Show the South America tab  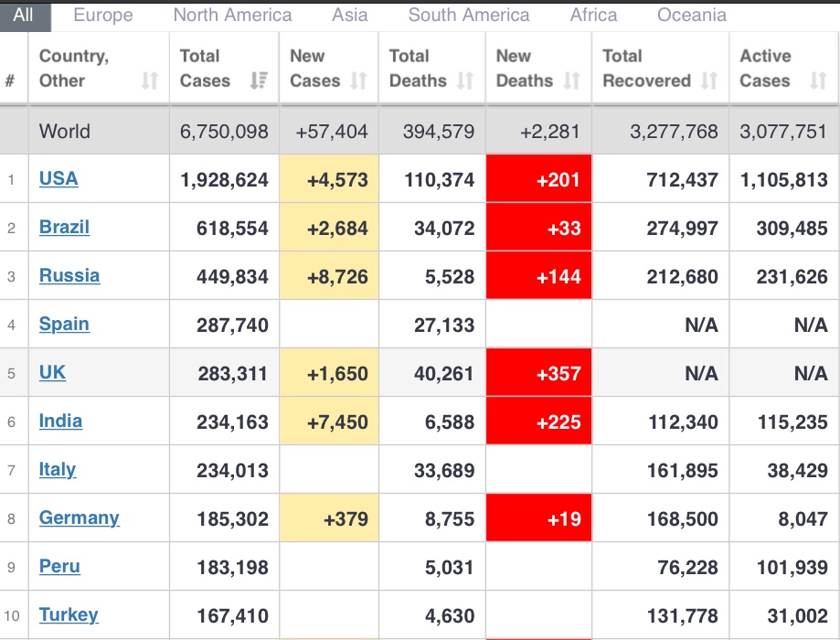tap(469, 15)
